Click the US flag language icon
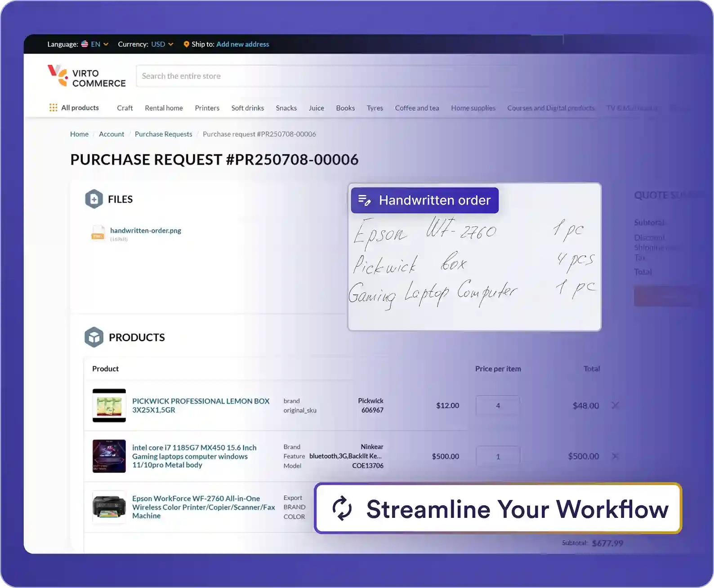 pos(85,44)
